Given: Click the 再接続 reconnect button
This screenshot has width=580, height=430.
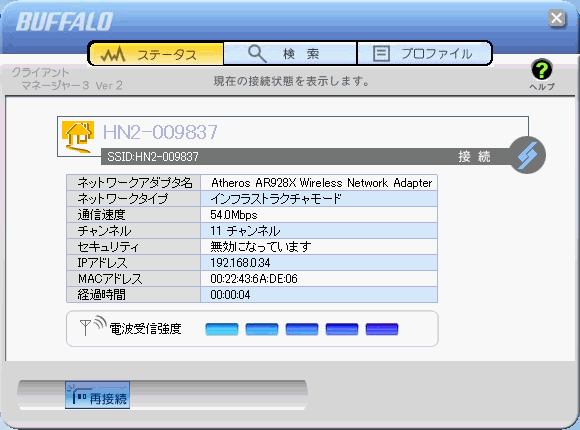Looking at the screenshot, I should pyautogui.click(x=98, y=395).
